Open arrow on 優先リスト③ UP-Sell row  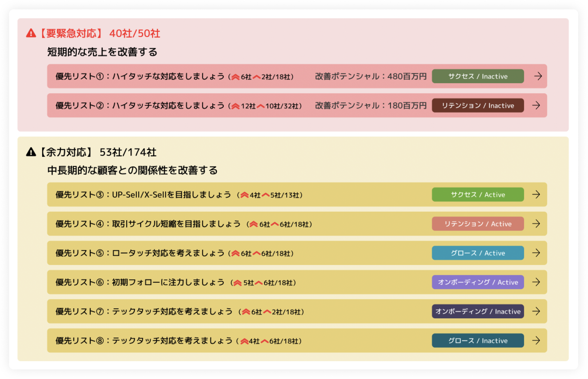536,195
